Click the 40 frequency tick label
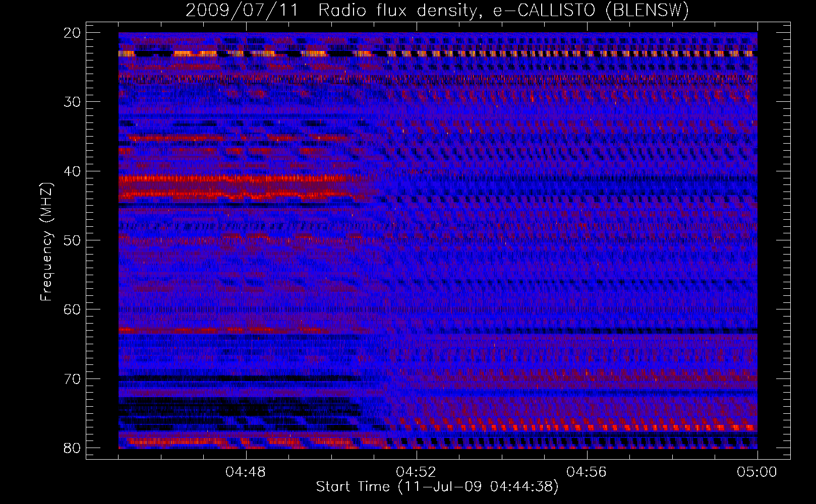 tap(73, 171)
